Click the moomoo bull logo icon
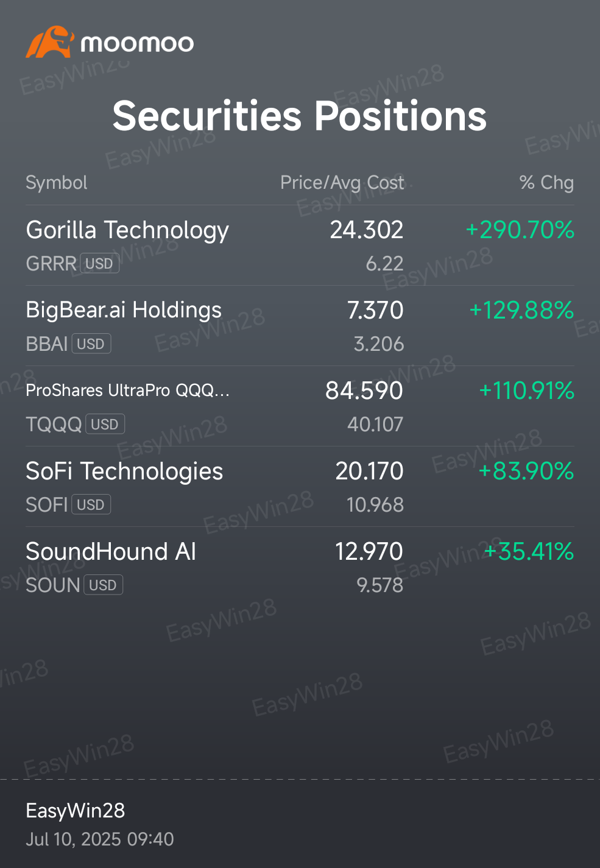 click(x=50, y=42)
